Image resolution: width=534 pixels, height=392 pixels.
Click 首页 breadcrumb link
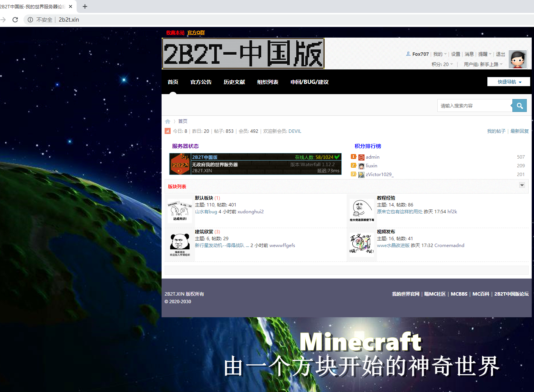pos(183,121)
